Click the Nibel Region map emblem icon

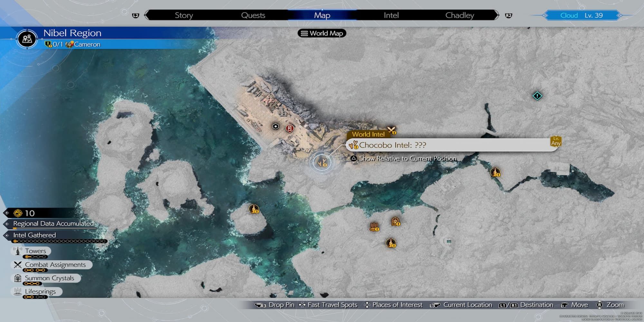click(27, 39)
